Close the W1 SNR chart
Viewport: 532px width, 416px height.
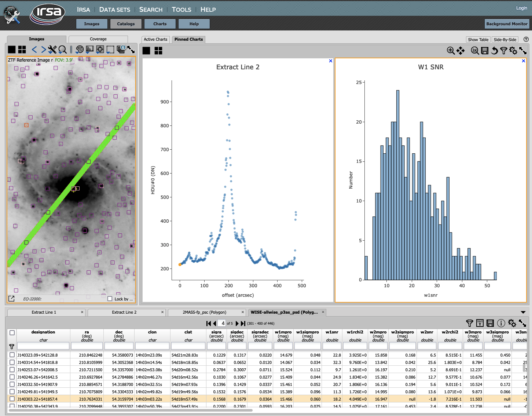[524, 61]
